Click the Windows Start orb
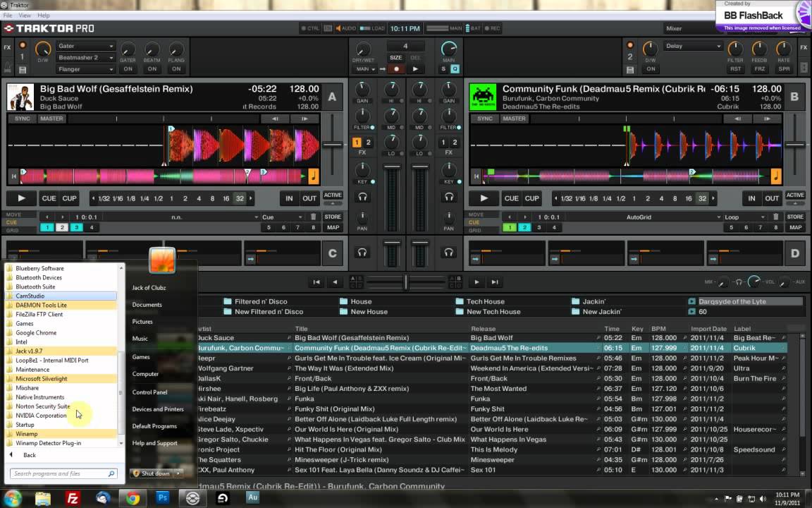 [11, 498]
